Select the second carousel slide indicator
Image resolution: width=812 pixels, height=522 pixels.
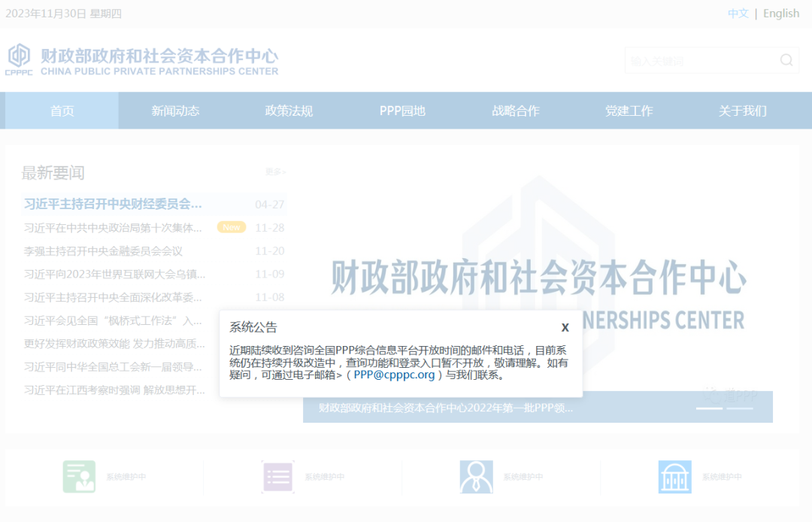coord(740,408)
